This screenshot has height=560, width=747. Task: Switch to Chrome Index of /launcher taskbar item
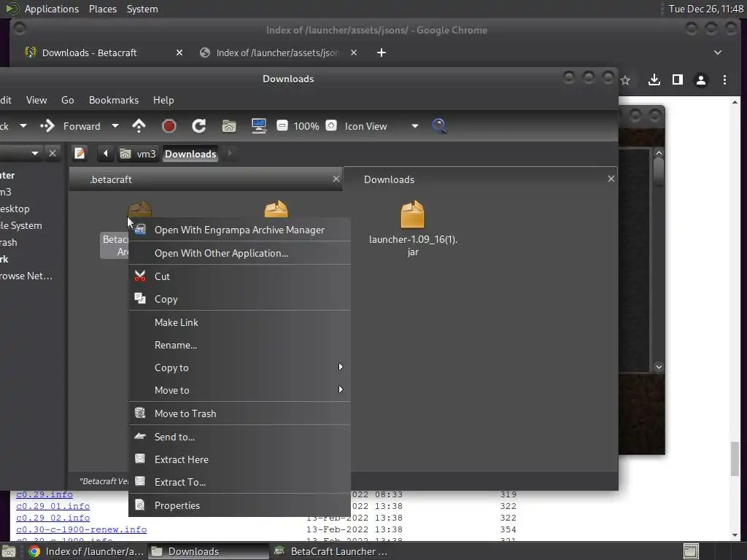86,551
